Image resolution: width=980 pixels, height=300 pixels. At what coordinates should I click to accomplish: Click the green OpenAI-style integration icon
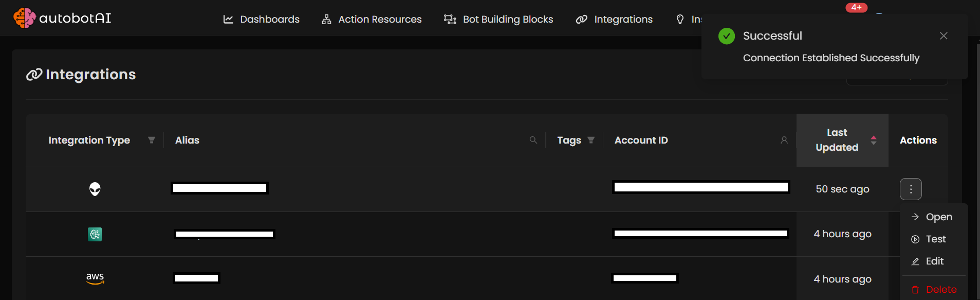click(95, 235)
